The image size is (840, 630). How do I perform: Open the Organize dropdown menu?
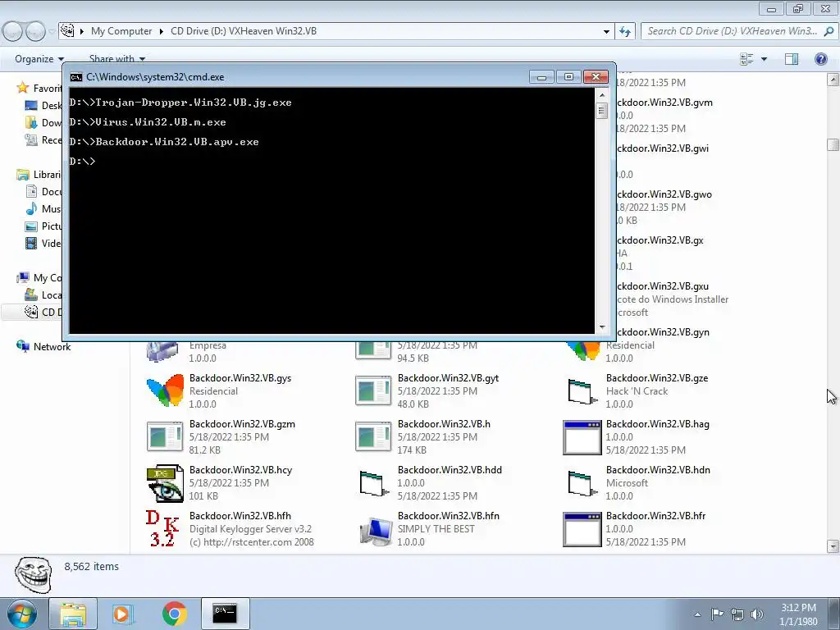click(x=39, y=59)
